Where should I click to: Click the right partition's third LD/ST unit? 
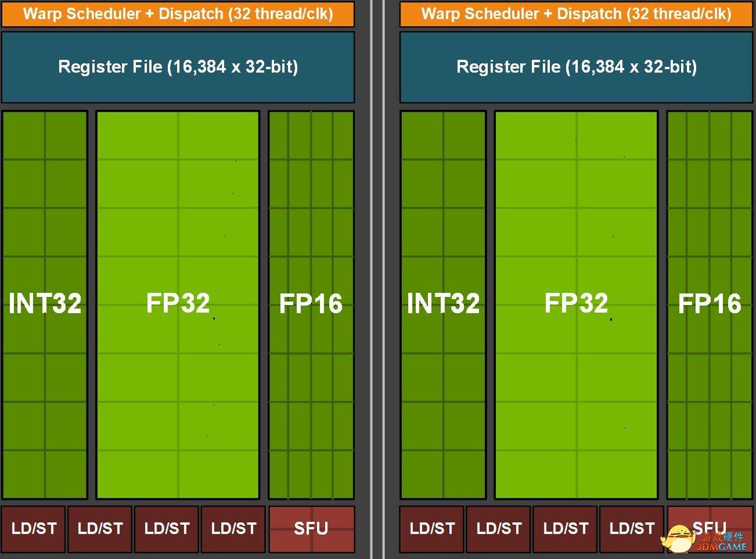click(x=566, y=529)
